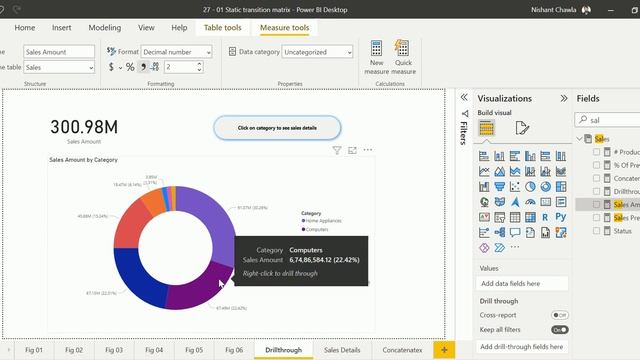
Task: Check the Drillthrou... field checkbox
Action: 596,191
